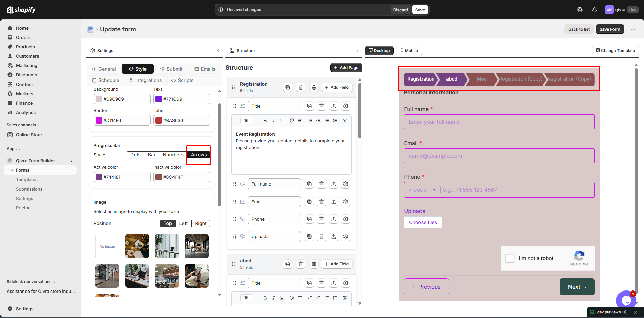The image size is (644, 318).
Task: Click Change Template
Action: tap(615, 51)
